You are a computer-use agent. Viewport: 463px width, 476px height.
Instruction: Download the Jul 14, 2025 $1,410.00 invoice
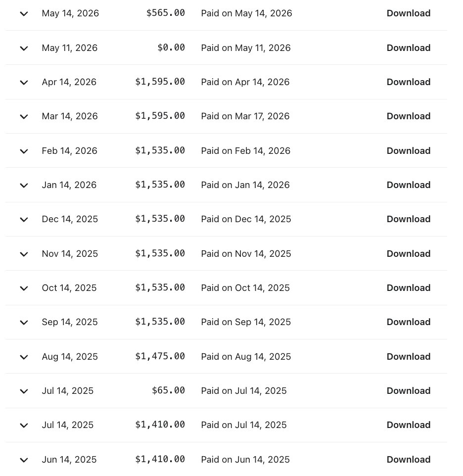click(x=409, y=425)
